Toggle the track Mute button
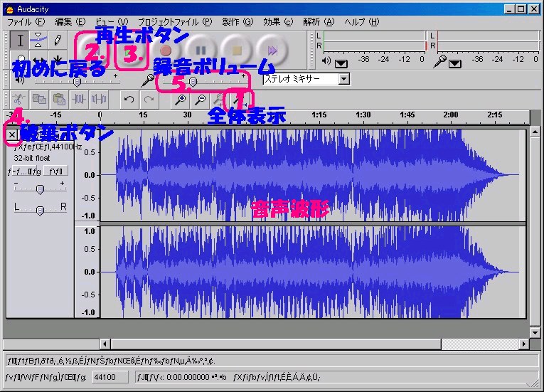This screenshot has height=392, width=544. (x=25, y=171)
